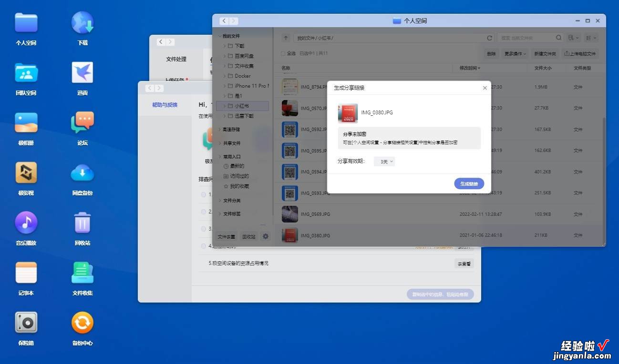Open the view mode dropdown in toolbar
This screenshot has width=619, height=364.
click(x=591, y=38)
